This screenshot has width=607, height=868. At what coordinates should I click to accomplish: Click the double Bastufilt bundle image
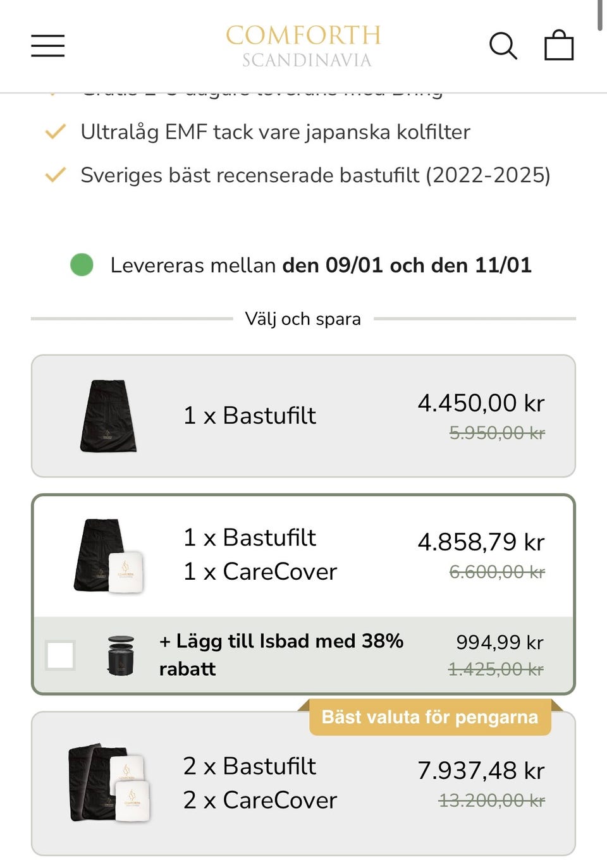[x=109, y=783]
